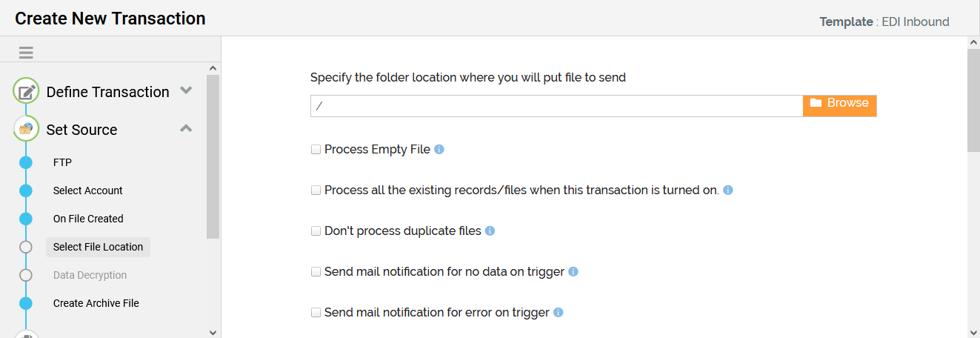Click the Set Source folder icon

pyautogui.click(x=26, y=129)
